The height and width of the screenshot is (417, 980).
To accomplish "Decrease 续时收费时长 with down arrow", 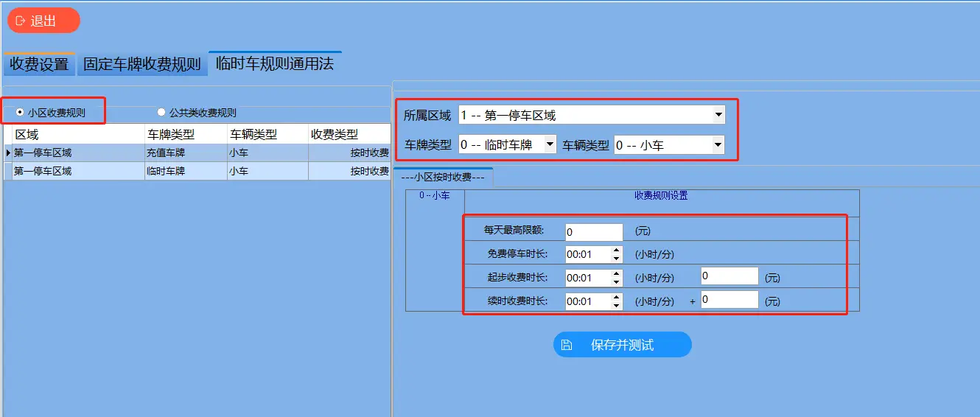I will click(x=617, y=306).
